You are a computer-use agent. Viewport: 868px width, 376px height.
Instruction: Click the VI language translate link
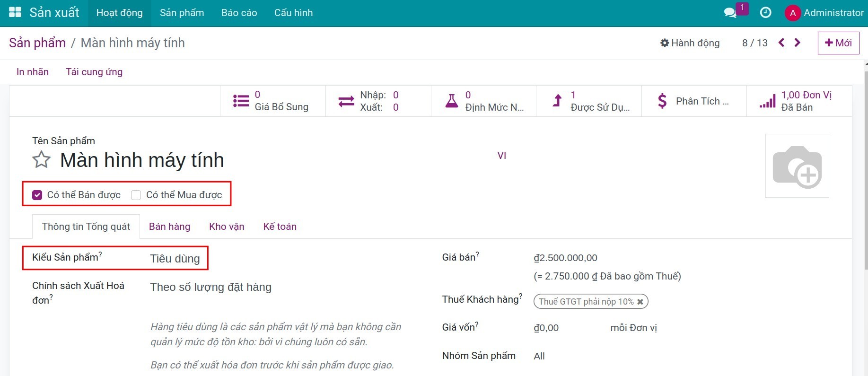pos(502,156)
